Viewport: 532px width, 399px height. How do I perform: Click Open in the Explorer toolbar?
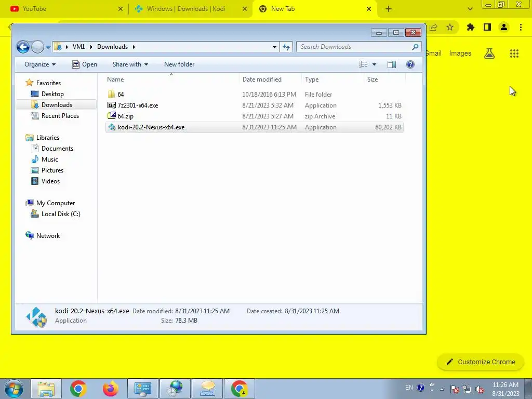[85, 64]
